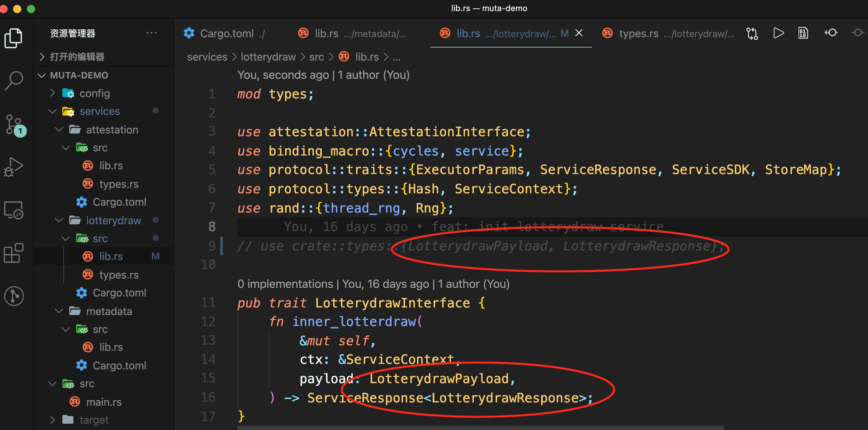Click on 'AttestationInterface' in line 3
The height and width of the screenshot is (430, 868).
pos(447,132)
